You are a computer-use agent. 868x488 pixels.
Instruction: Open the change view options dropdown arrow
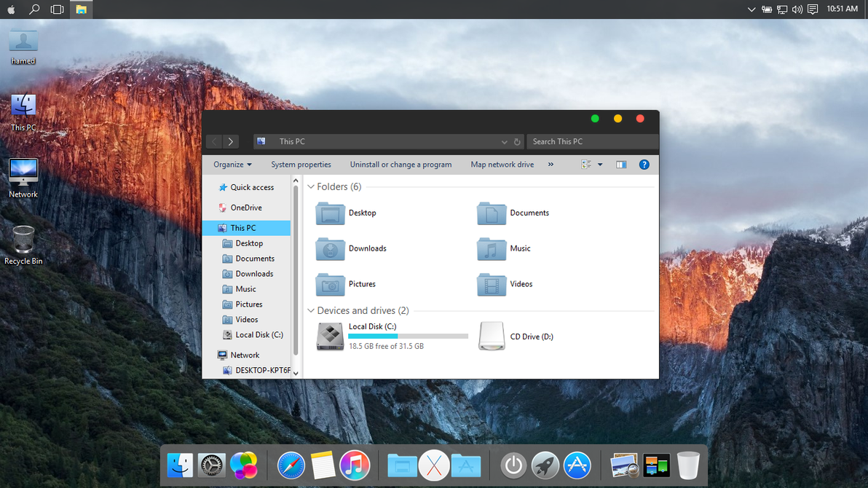click(x=600, y=165)
